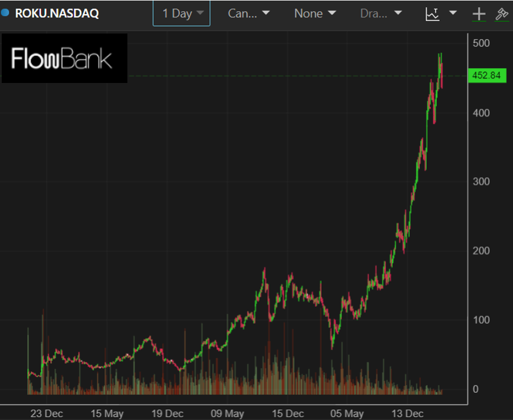The image size is (513, 420).
Task: Click the gavel trade icon
Action: coord(502,14)
